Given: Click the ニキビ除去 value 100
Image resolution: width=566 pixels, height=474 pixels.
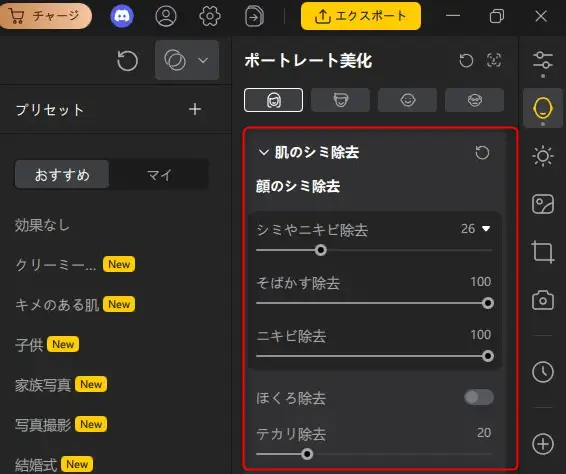Looking at the screenshot, I should [x=480, y=335].
